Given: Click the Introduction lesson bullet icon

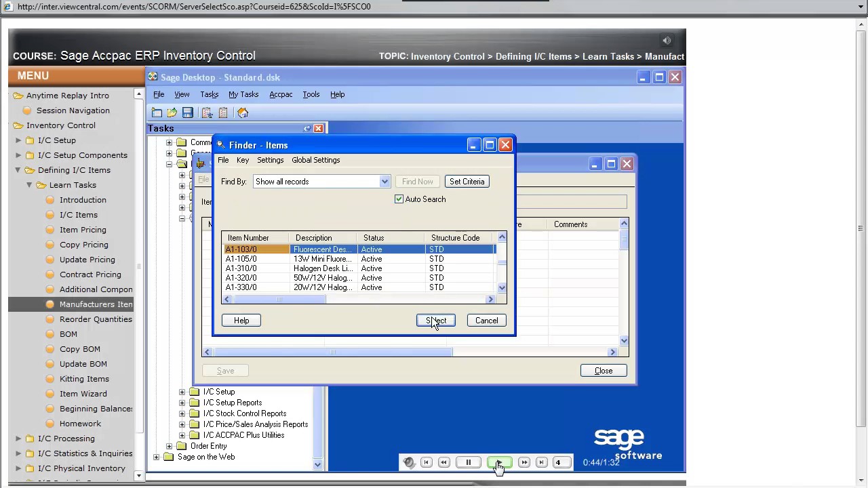Looking at the screenshot, I should (50, 200).
